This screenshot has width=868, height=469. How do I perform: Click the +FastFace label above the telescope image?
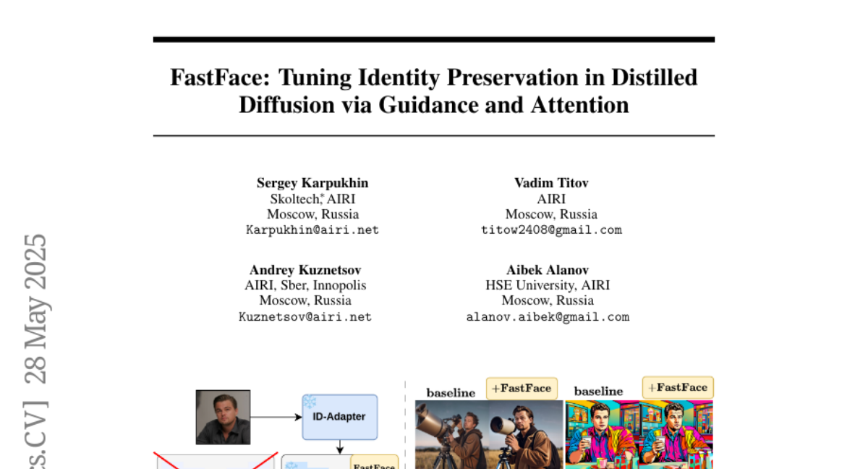click(x=521, y=388)
